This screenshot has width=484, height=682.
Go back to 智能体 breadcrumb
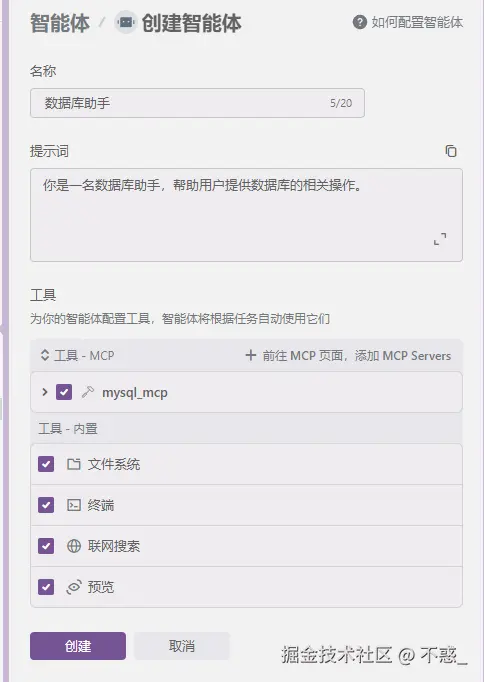[60, 23]
